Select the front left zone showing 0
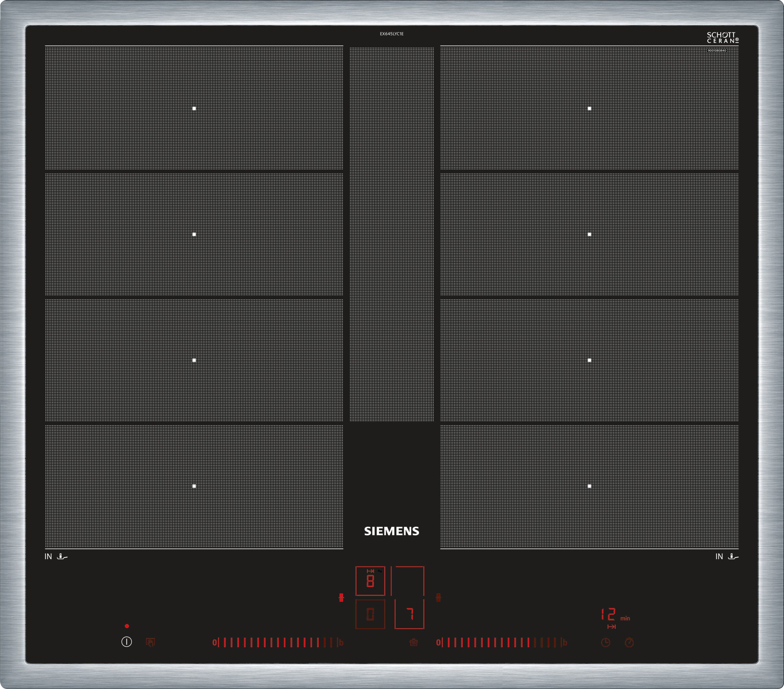This screenshot has width=784, height=689. (370, 614)
